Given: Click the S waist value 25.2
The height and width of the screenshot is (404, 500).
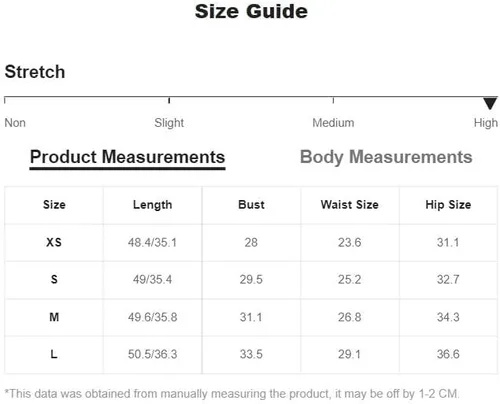Looking at the screenshot, I should pyautogui.click(x=350, y=279).
